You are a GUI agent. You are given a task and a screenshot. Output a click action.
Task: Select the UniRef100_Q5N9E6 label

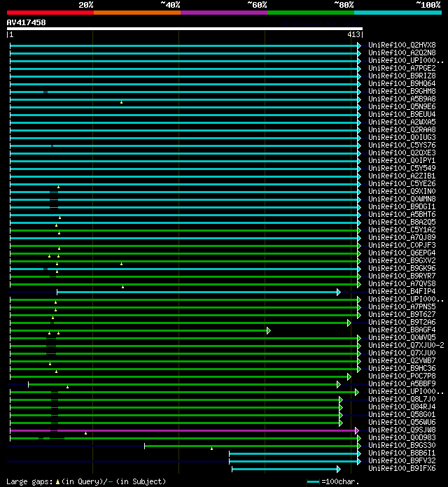coord(402,106)
